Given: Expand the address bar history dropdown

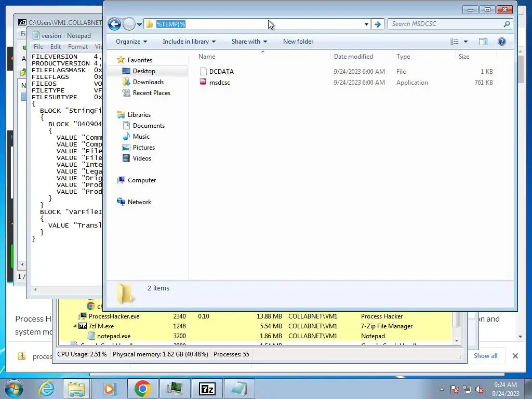Looking at the screenshot, I should click(x=366, y=24).
